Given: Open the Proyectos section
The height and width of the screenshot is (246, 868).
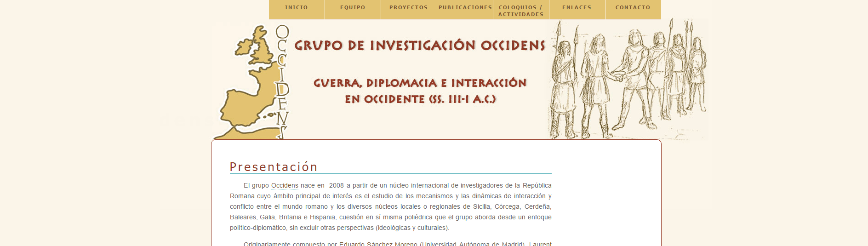Looking at the screenshot, I should click(x=409, y=8).
